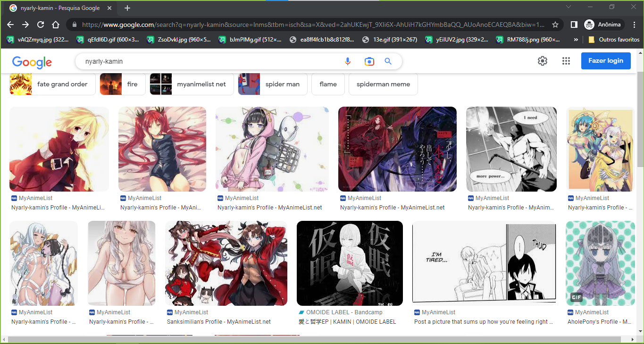Viewport: 644px width, 344px height.
Task: Open the vAQZmyq.jpg bookmark
Action: tap(38, 40)
